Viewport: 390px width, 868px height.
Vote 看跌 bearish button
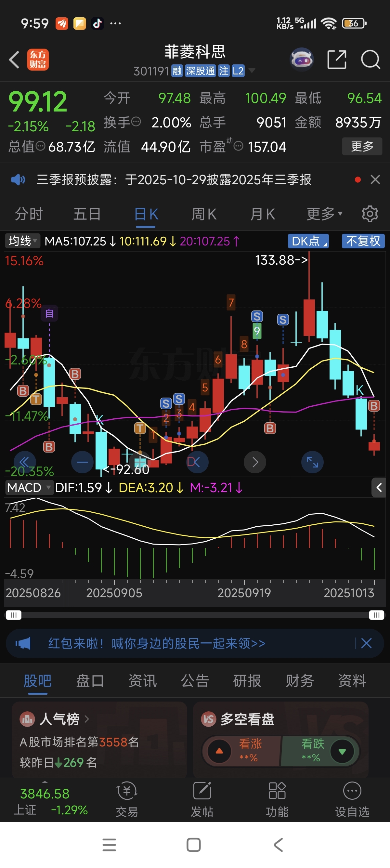[320, 751]
